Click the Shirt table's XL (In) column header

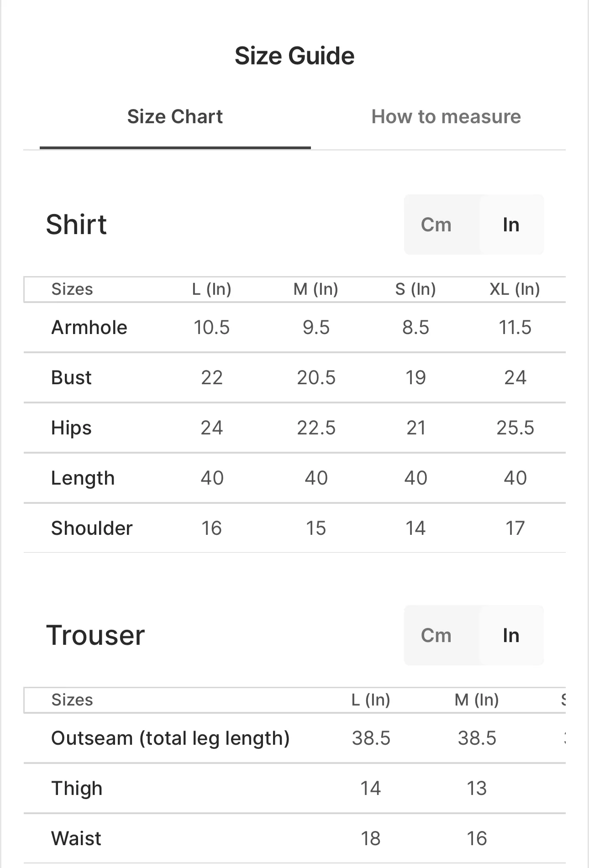coord(515,289)
